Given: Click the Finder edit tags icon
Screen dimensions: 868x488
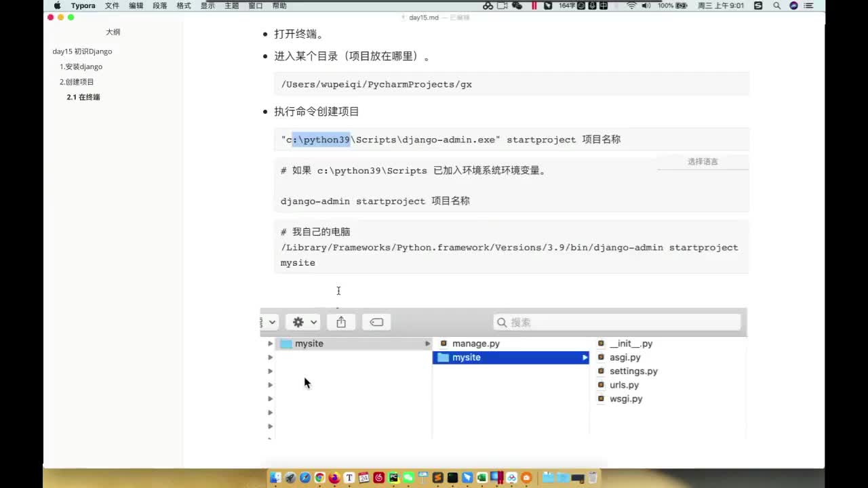Looking at the screenshot, I should coord(376,322).
